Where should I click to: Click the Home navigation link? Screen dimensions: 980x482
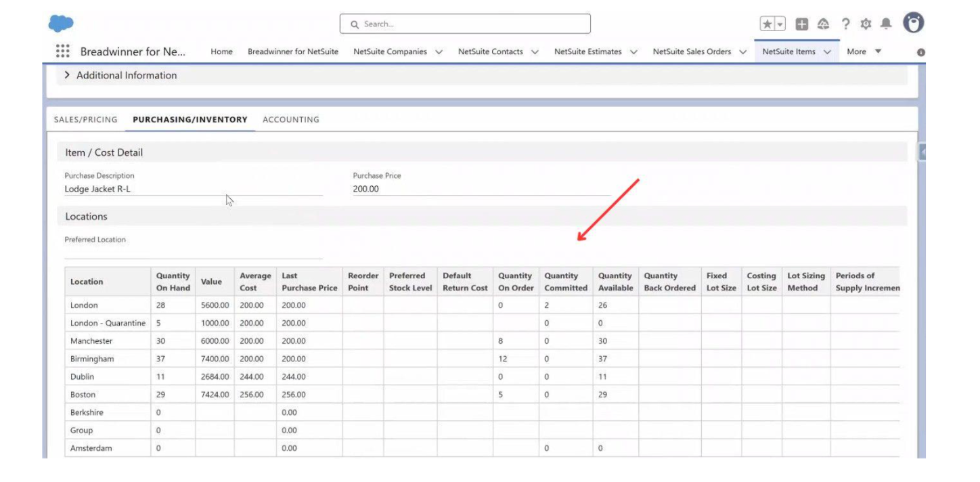coord(221,51)
